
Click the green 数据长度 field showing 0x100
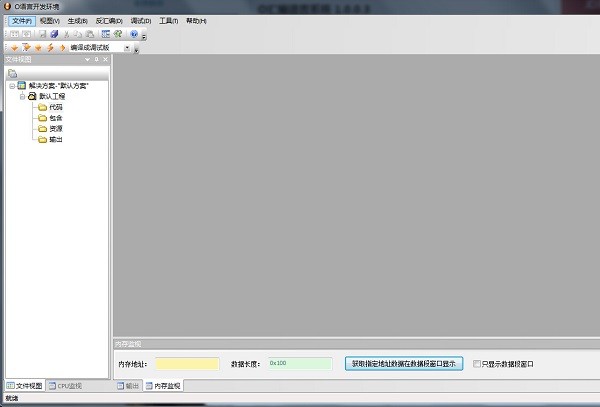(x=298, y=364)
